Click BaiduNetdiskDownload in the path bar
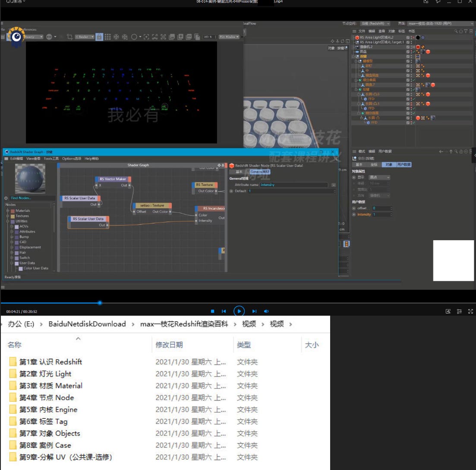This screenshot has height=470, width=476. 87,324
